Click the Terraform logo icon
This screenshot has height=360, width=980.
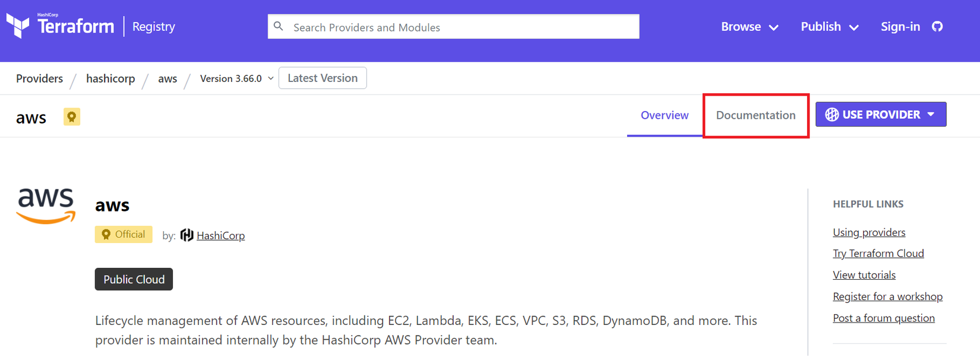(x=18, y=26)
